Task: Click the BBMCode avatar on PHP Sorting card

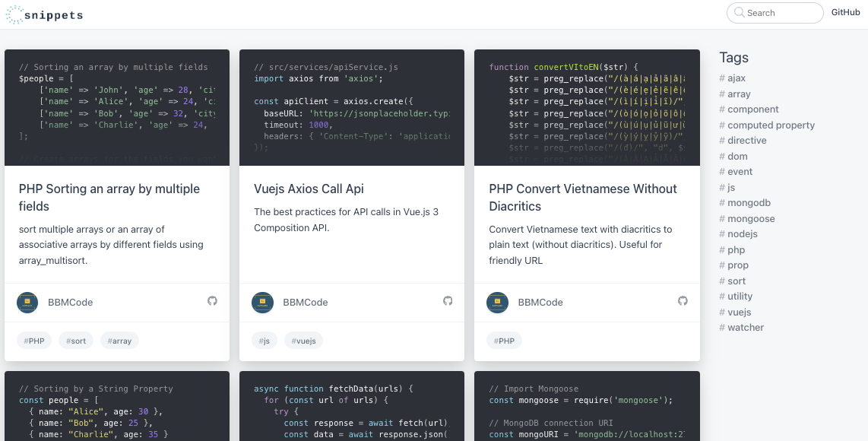Action: [x=27, y=302]
